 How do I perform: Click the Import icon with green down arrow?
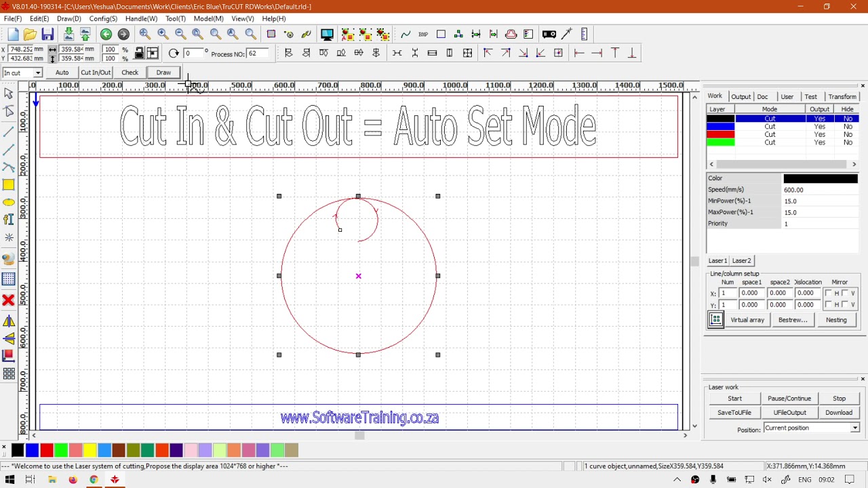pyautogui.click(x=68, y=35)
